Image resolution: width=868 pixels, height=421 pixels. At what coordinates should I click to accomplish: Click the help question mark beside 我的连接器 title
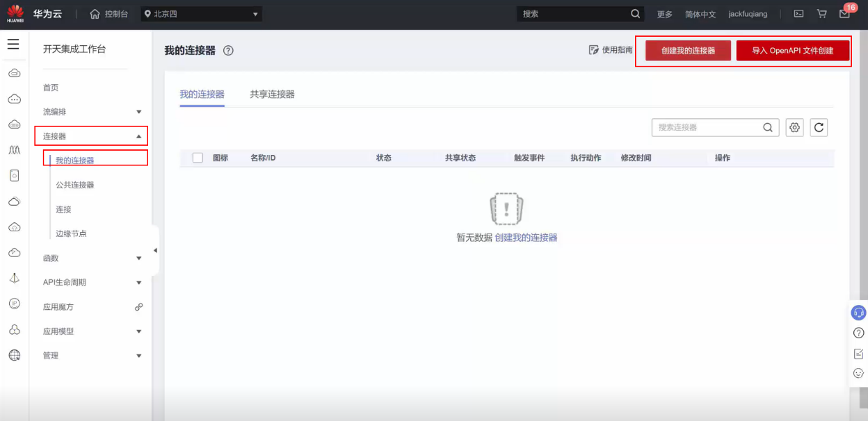coord(228,51)
